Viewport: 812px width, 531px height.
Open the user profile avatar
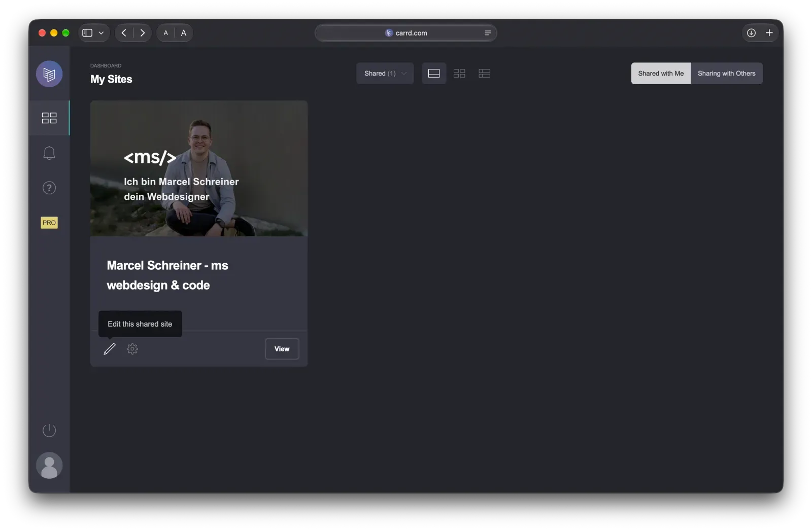click(x=49, y=466)
